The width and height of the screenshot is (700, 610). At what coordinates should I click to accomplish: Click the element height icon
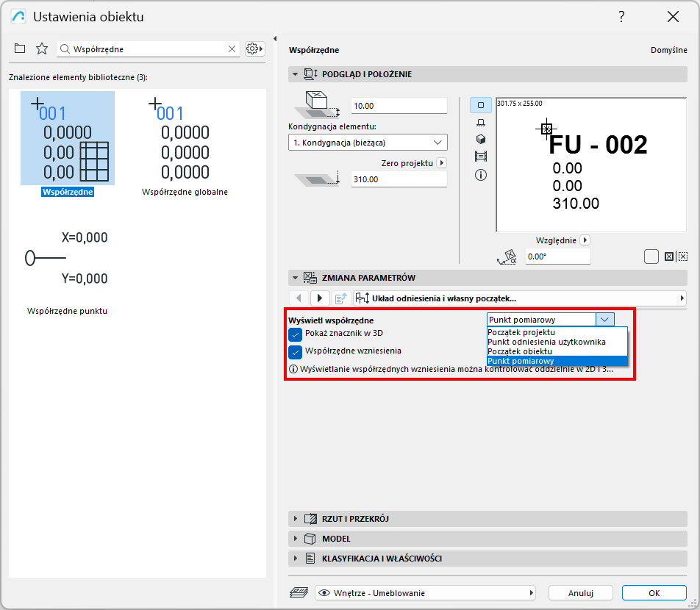coord(317,105)
